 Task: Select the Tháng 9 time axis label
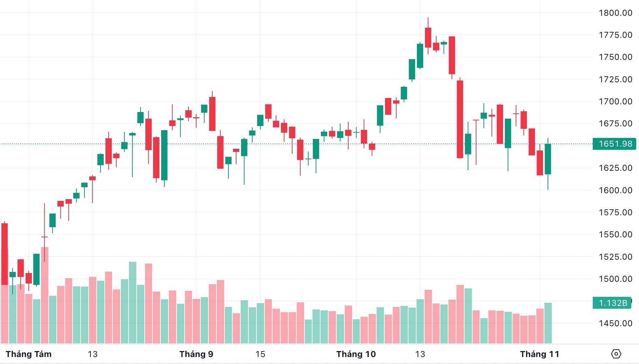click(196, 354)
